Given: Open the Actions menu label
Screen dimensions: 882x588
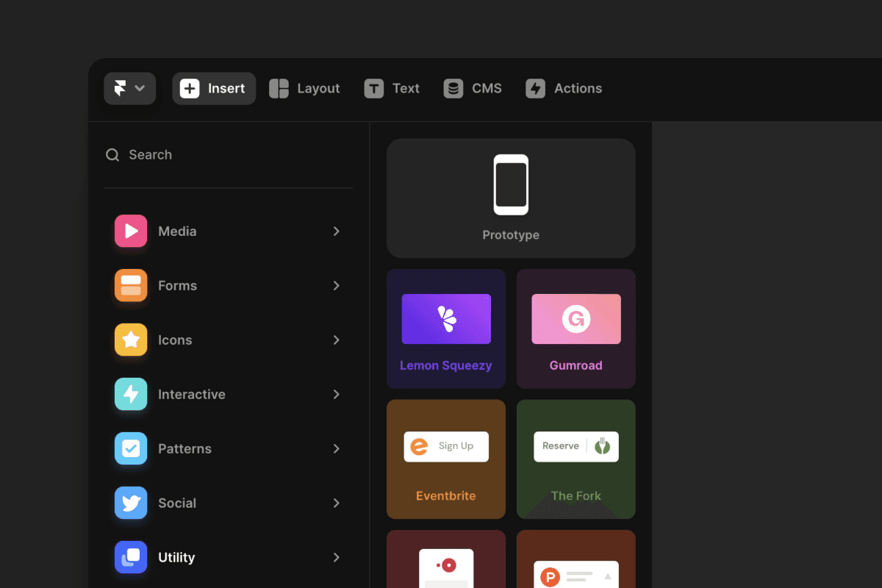Looking at the screenshot, I should click(578, 88).
